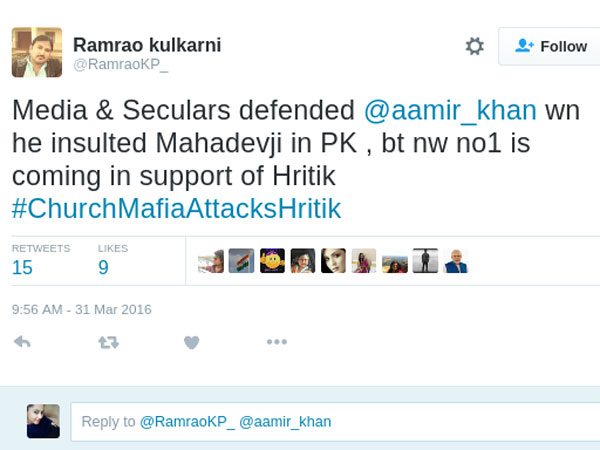Open the white-bearded man avatar
600x450 pixels.
pos(456,262)
